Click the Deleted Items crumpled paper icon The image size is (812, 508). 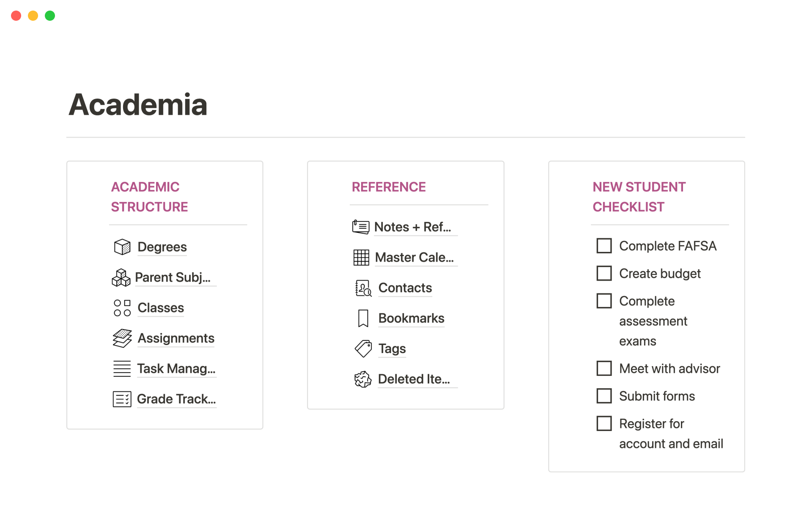(x=363, y=379)
